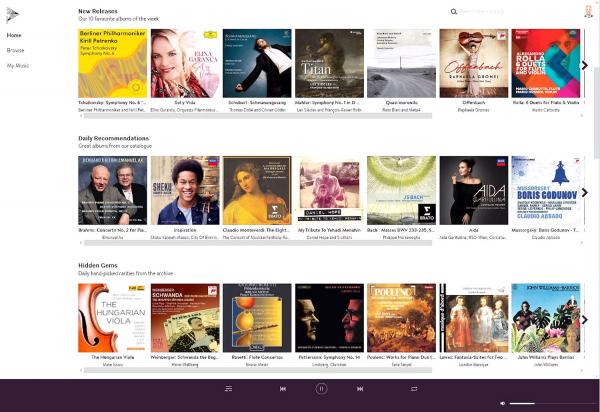Click the 'Inspiration' album title link

click(x=185, y=230)
